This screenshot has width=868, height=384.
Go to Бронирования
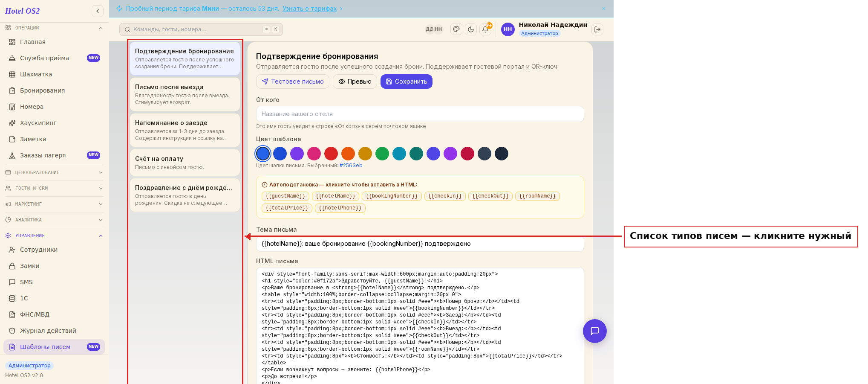point(54,90)
